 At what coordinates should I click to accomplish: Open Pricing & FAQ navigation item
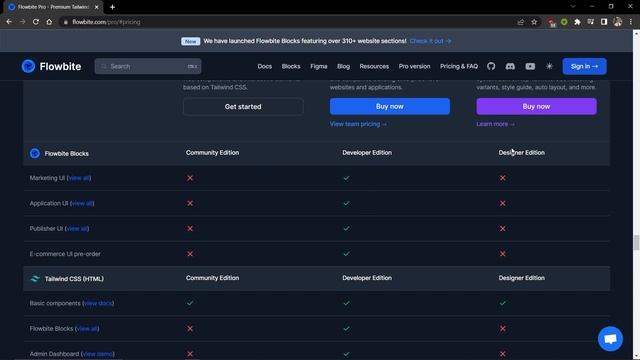coord(459,66)
